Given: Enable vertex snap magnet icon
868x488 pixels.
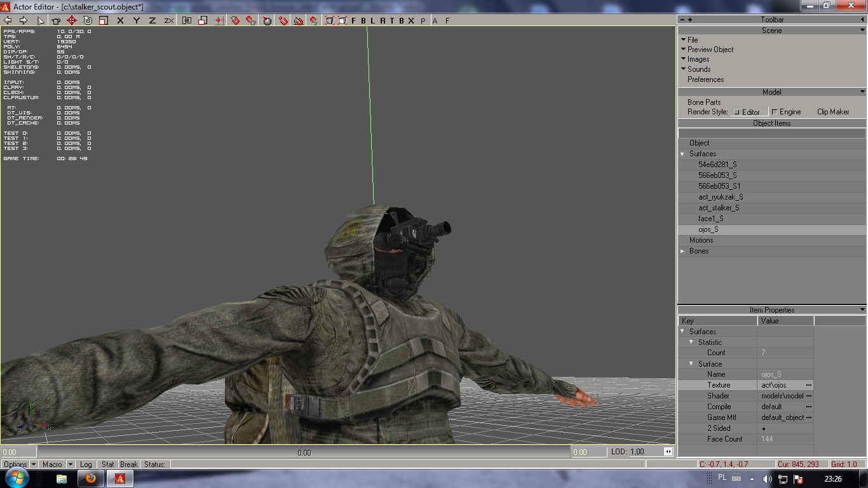Looking at the screenshot, I should coord(283,20).
